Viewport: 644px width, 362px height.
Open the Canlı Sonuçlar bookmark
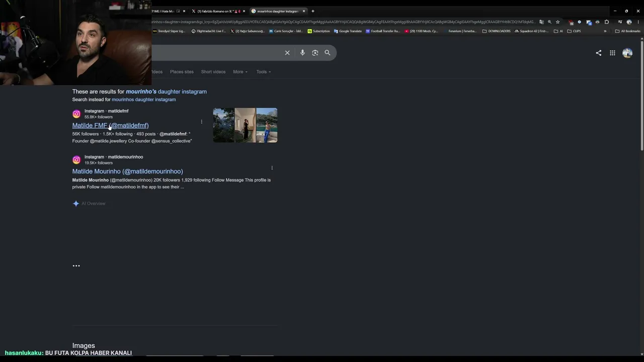coord(286,31)
